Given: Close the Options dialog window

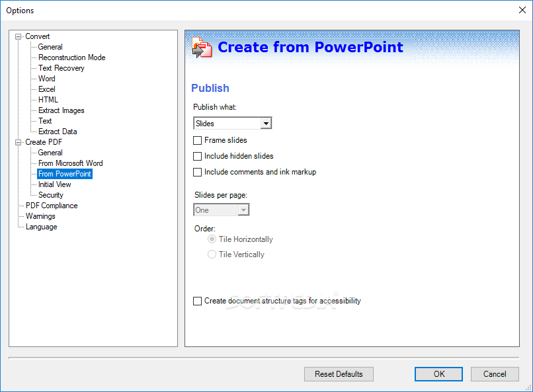Looking at the screenshot, I should point(522,10).
